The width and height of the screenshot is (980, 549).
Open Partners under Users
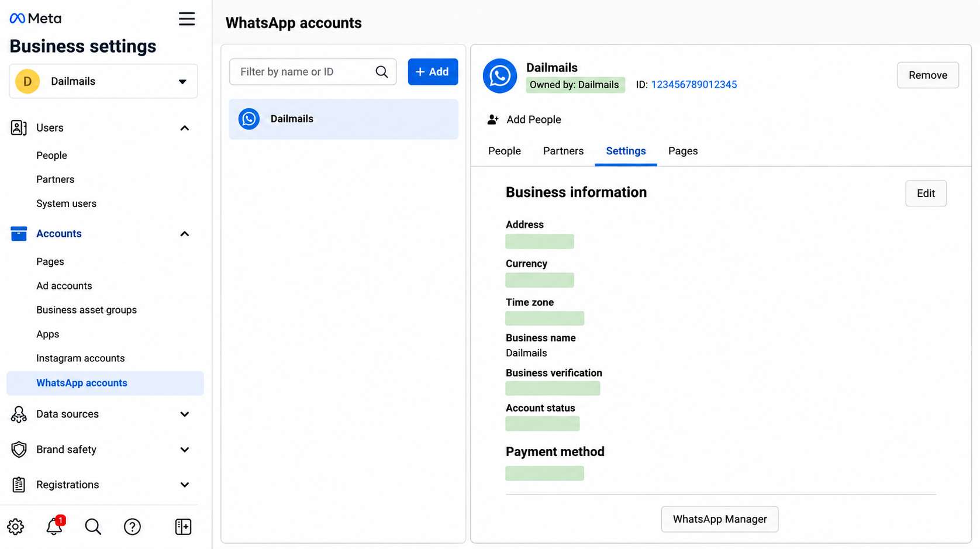(x=55, y=179)
